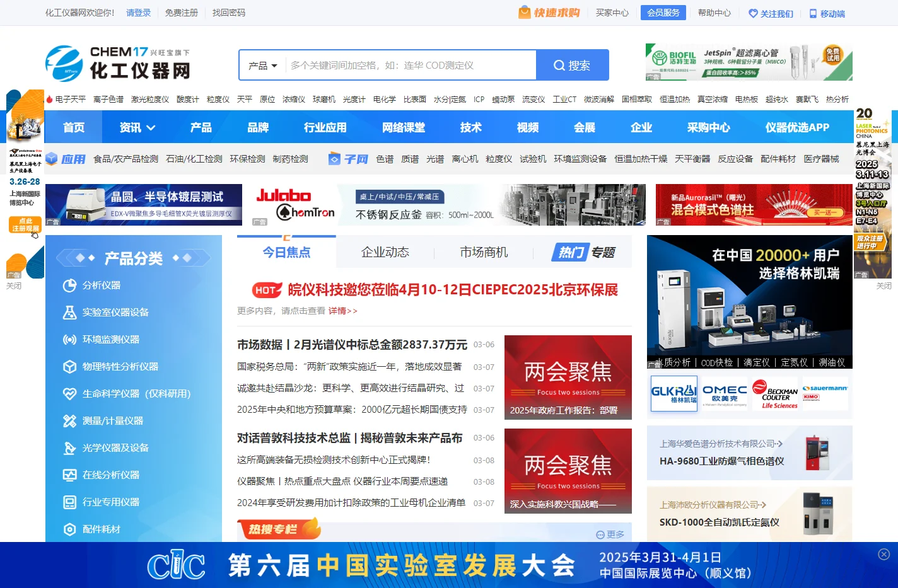Open the SKD-1000全自动凯氏定氮仪 product card
The height and width of the screenshot is (588, 898).
(x=750, y=514)
